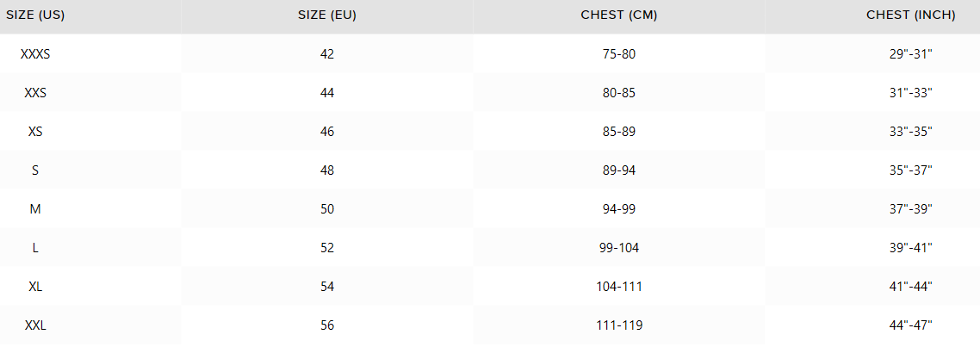Click the M size row label
This screenshot has height=353, width=980.
tap(35, 209)
